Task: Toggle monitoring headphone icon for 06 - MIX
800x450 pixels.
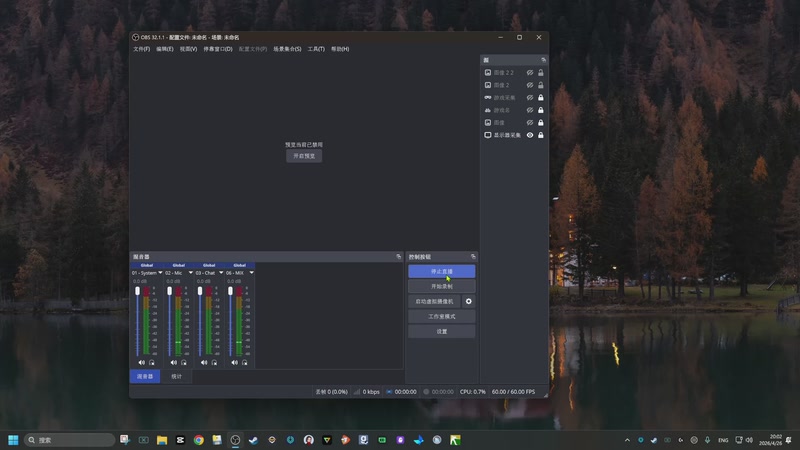Action: click(244, 363)
